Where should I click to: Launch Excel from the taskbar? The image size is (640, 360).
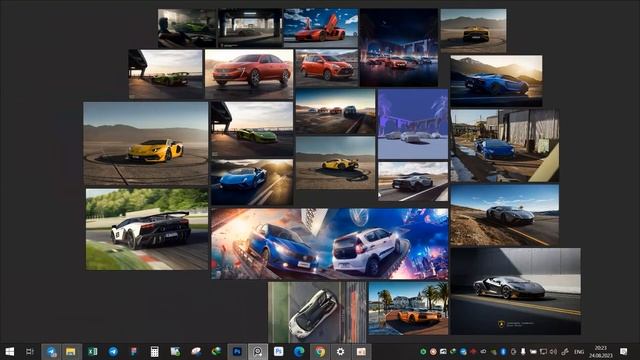(x=93, y=351)
